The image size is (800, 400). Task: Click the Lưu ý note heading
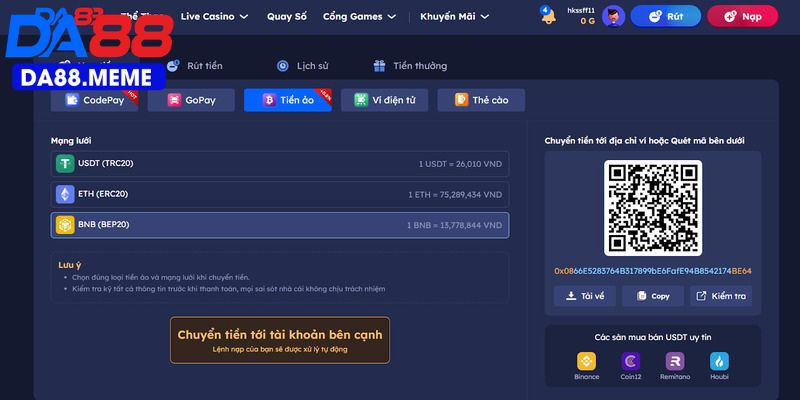(x=70, y=265)
